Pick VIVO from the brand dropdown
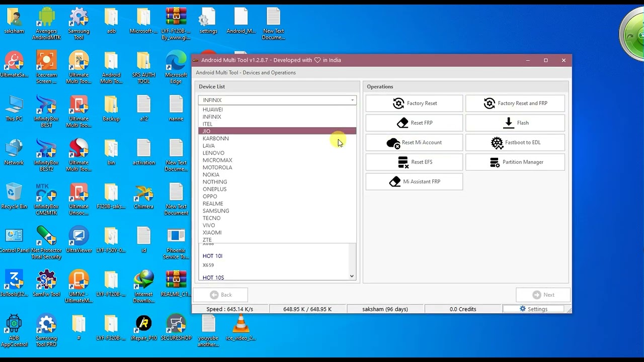Screen dimensions: 644x362 coord(277,225)
